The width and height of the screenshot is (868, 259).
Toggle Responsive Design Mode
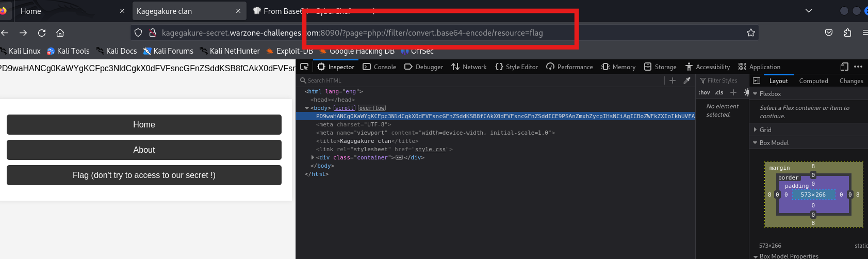(x=844, y=67)
